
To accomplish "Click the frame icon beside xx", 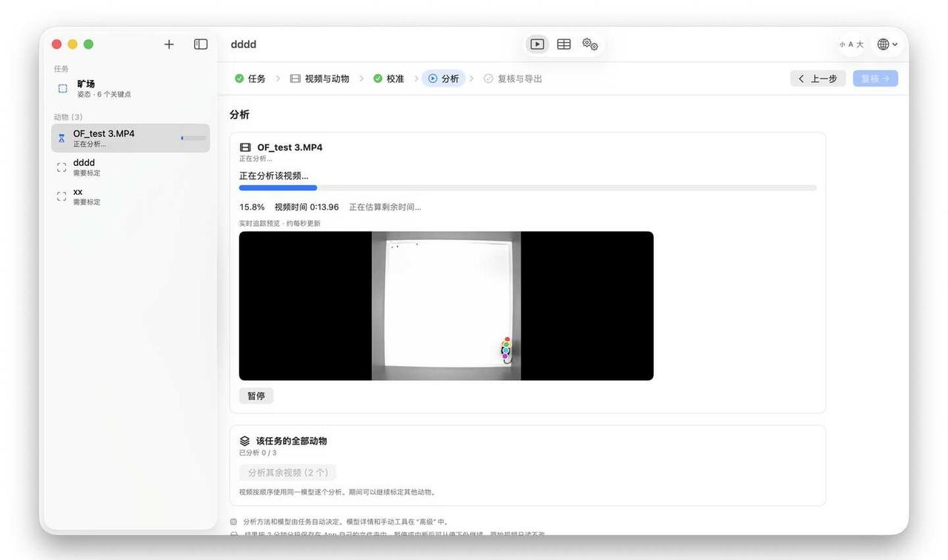I will click(x=61, y=196).
